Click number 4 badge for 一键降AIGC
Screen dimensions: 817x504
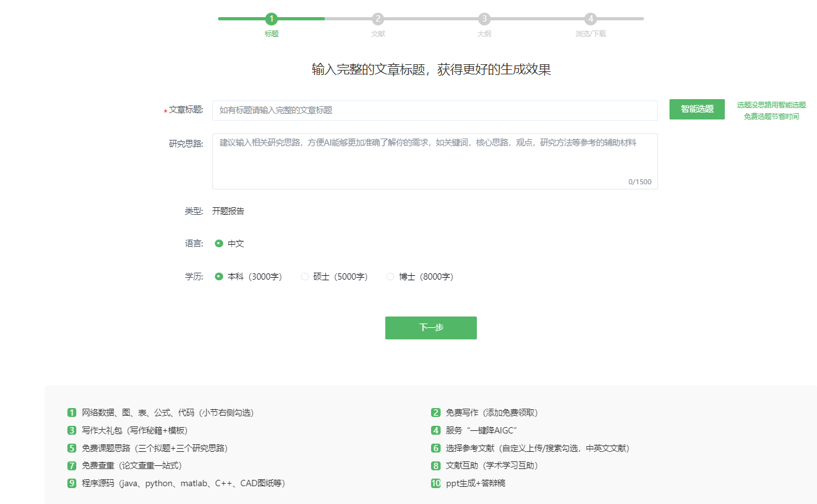pos(436,430)
